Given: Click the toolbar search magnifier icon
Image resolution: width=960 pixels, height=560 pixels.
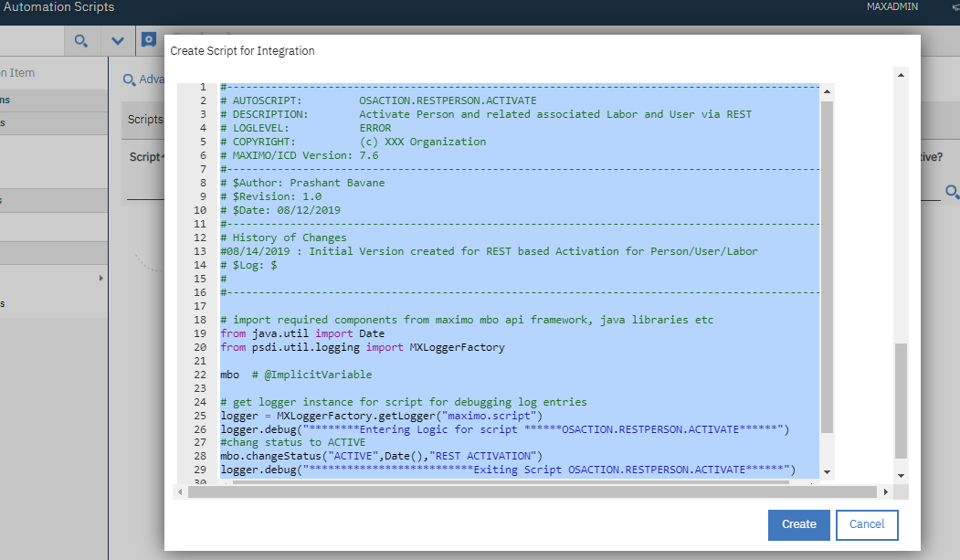Looking at the screenshot, I should click(80, 40).
